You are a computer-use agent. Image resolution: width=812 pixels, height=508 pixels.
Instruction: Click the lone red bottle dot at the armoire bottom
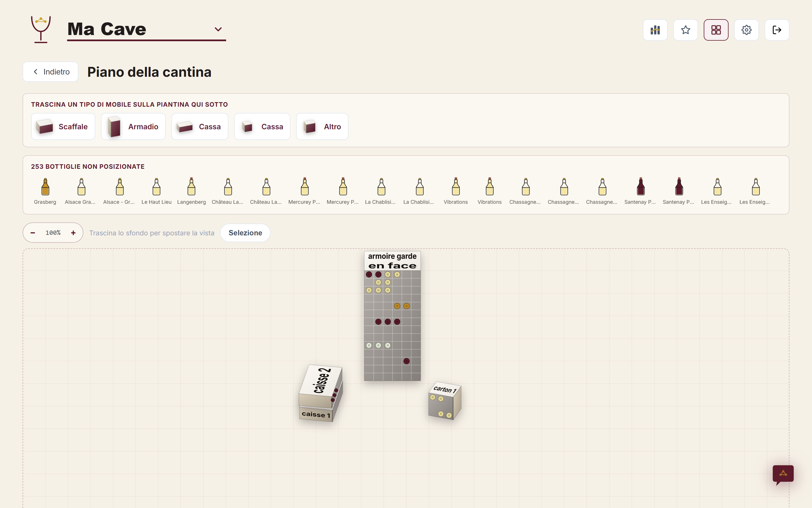406,361
